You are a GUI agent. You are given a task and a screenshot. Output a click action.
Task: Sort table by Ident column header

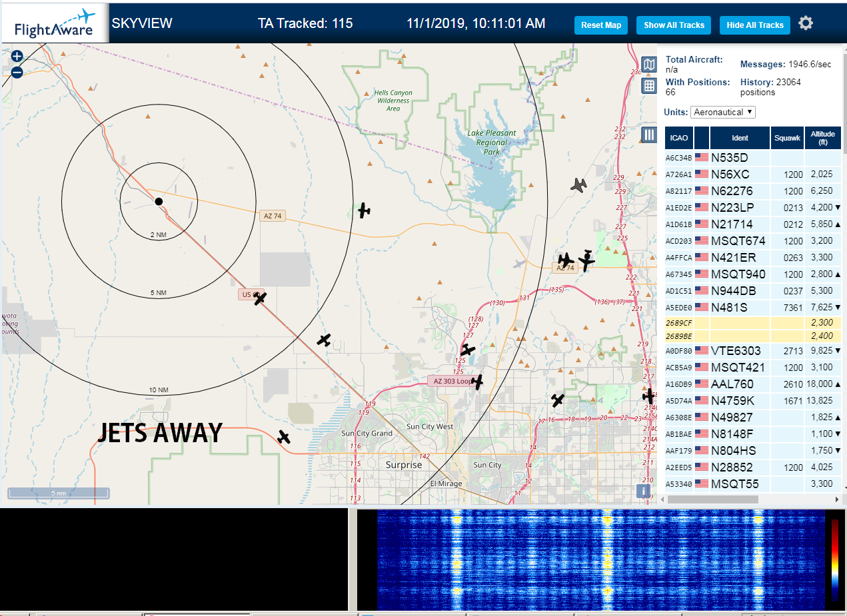click(x=740, y=138)
